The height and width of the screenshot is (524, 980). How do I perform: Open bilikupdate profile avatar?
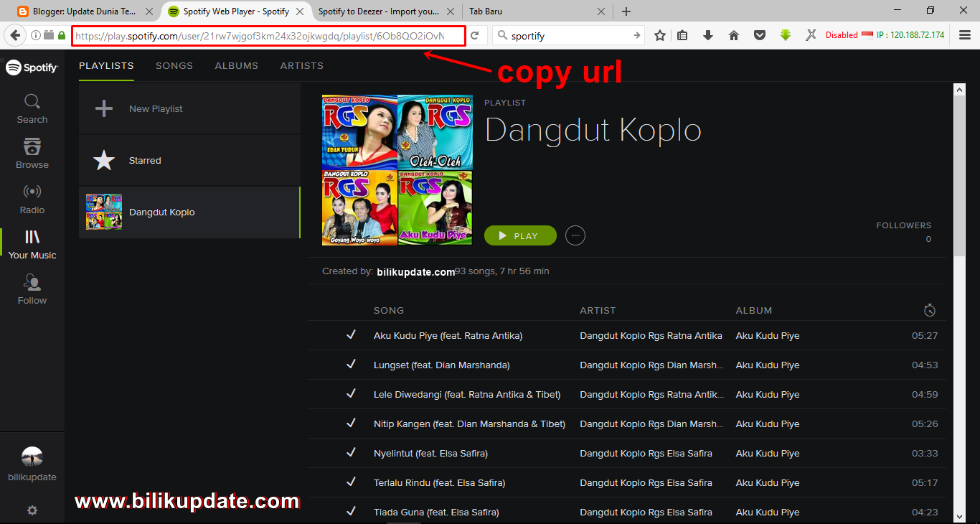[x=32, y=457]
